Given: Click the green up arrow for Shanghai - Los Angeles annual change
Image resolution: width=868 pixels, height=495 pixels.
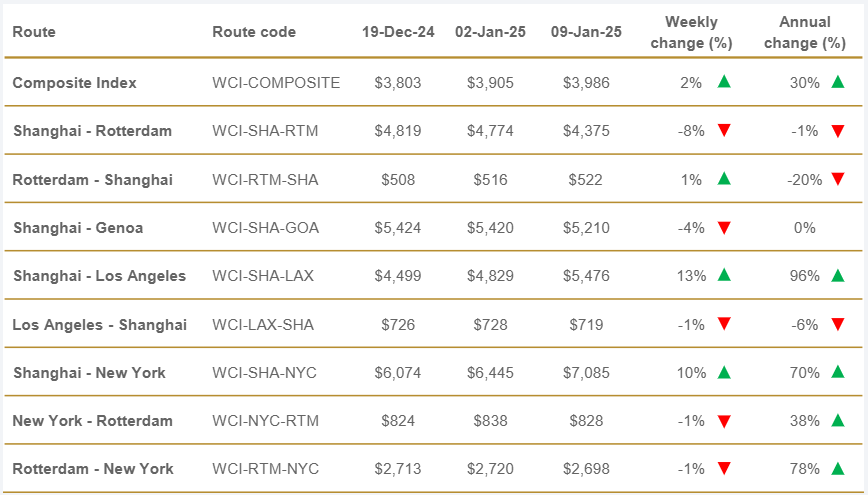Looking at the screenshot, I should pos(837,275).
